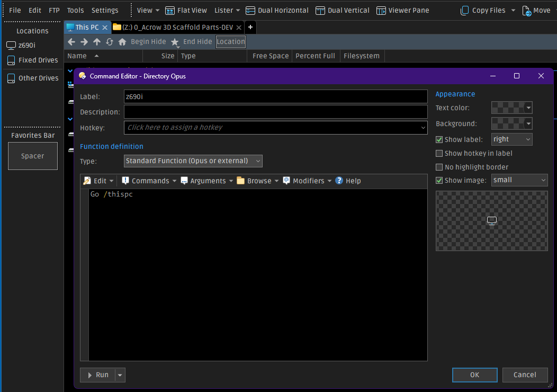Screen dimensions: 557x392
Task: Select Other Drives in Locations
Action: tap(32, 78)
